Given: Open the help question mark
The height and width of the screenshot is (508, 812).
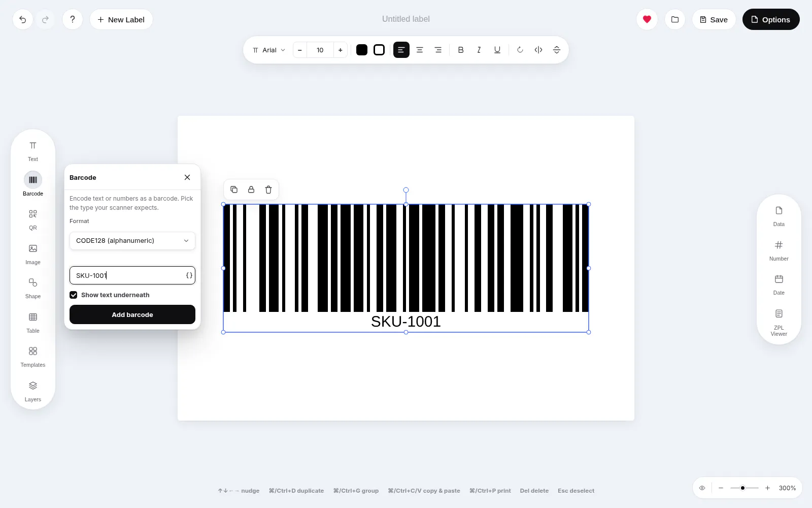Looking at the screenshot, I should point(73,19).
